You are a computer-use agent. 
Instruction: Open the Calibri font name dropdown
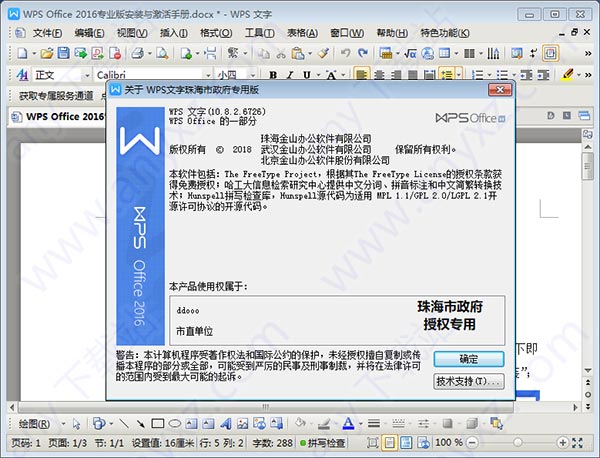[x=208, y=75]
